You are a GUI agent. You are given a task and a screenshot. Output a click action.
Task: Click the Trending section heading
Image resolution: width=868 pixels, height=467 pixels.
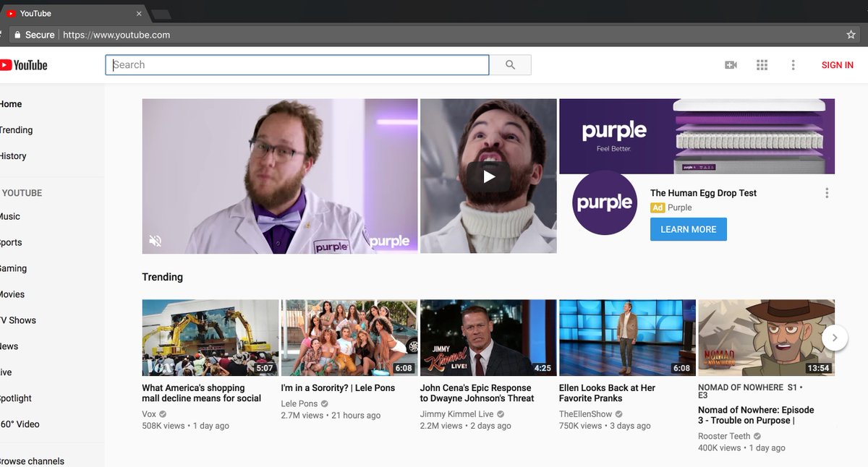point(163,277)
